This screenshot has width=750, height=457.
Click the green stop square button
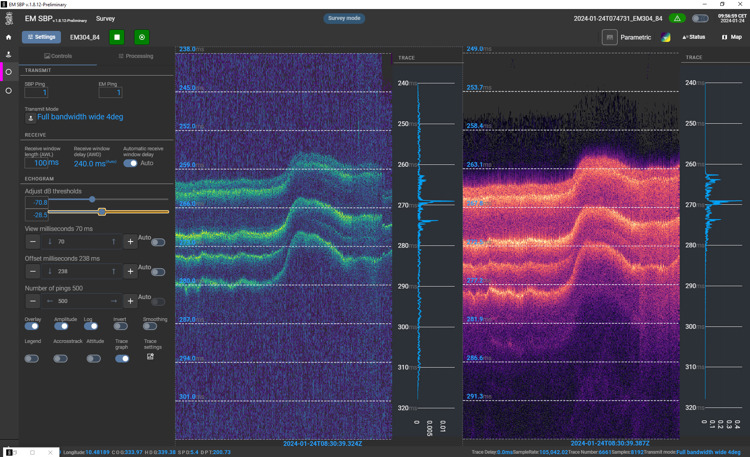click(117, 37)
